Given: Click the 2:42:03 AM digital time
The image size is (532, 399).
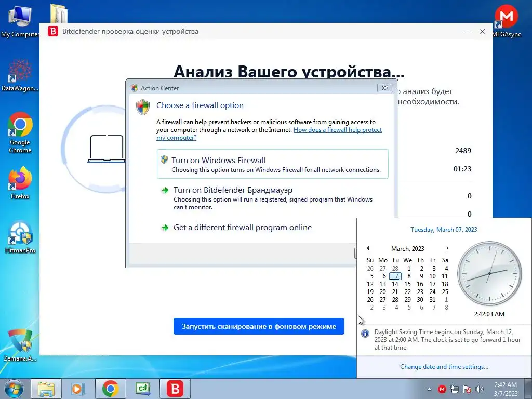Looking at the screenshot, I should pos(489,314).
